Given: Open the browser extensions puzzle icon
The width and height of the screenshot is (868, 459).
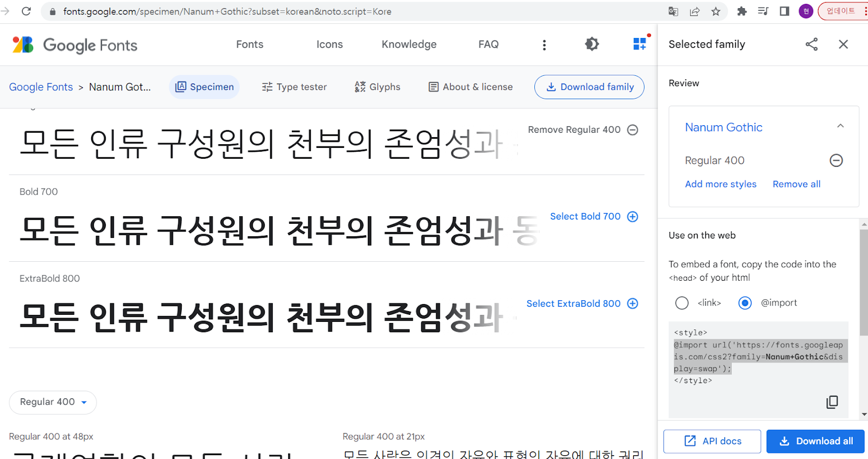Looking at the screenshot, I should (742, 11).
